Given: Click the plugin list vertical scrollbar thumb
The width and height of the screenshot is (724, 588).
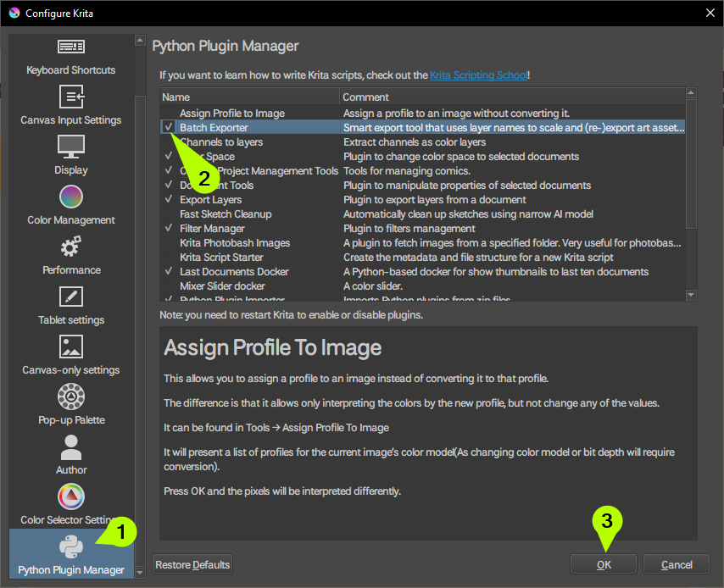Looking at the screenshot, I should tap(691, 164).
